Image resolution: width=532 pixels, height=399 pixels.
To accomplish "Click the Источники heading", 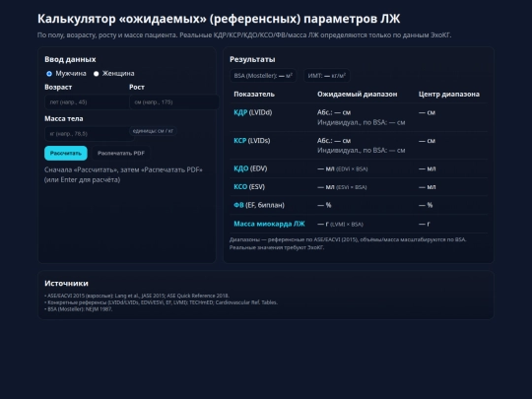I will pyautogui.click(x=66, y=284).
